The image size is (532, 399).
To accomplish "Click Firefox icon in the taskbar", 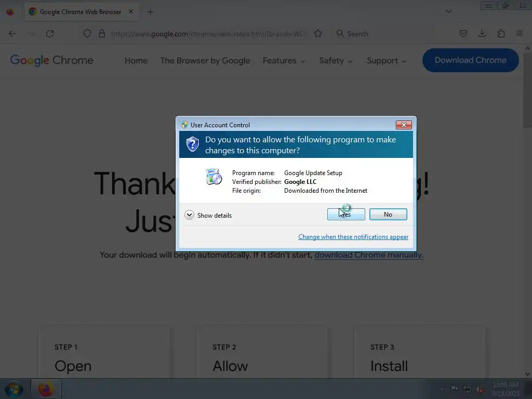I will click(46, 389).
